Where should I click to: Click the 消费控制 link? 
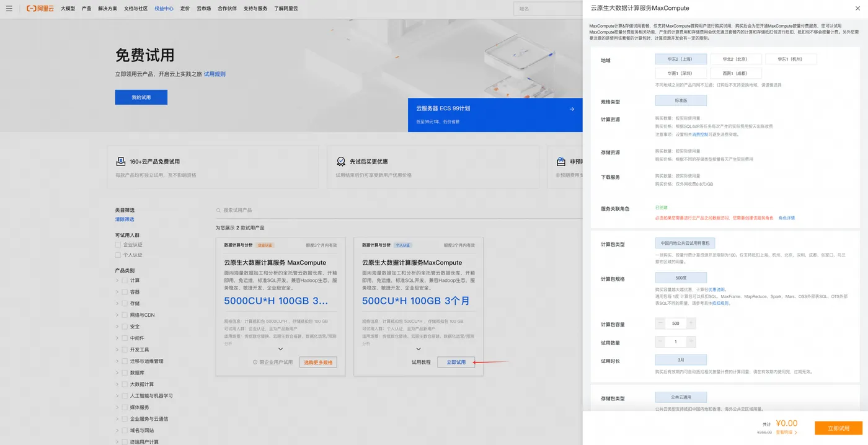point(699,134)
